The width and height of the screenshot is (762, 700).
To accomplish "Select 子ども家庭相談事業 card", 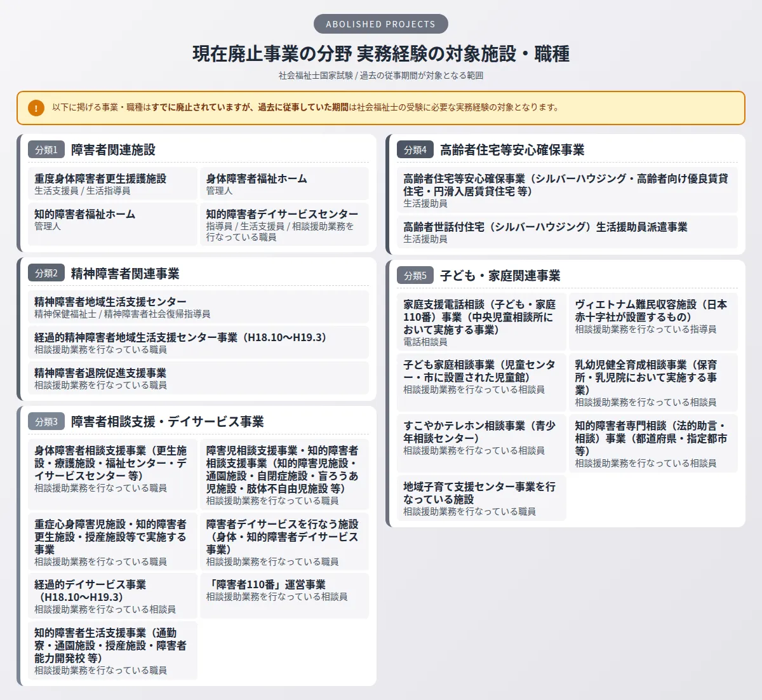I will click(x=481, y=382).
